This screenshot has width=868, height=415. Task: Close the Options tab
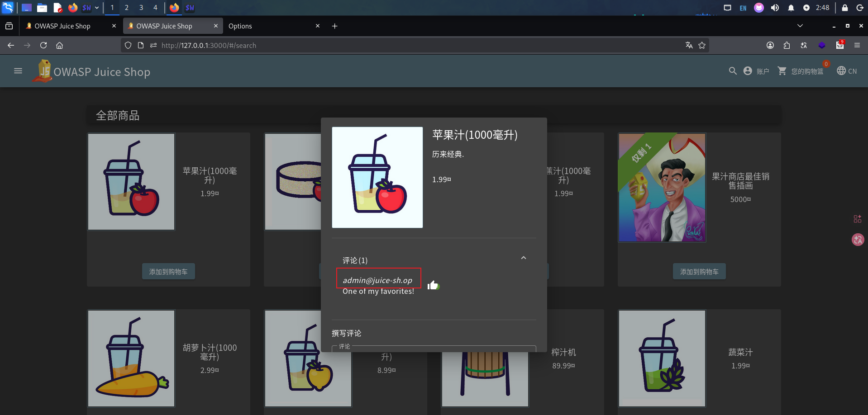point(318,26)
